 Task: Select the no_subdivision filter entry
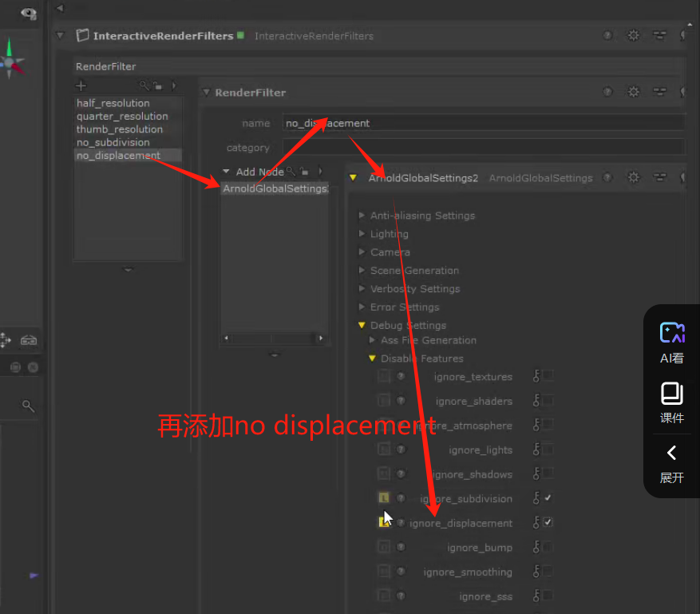click(113, 142)
